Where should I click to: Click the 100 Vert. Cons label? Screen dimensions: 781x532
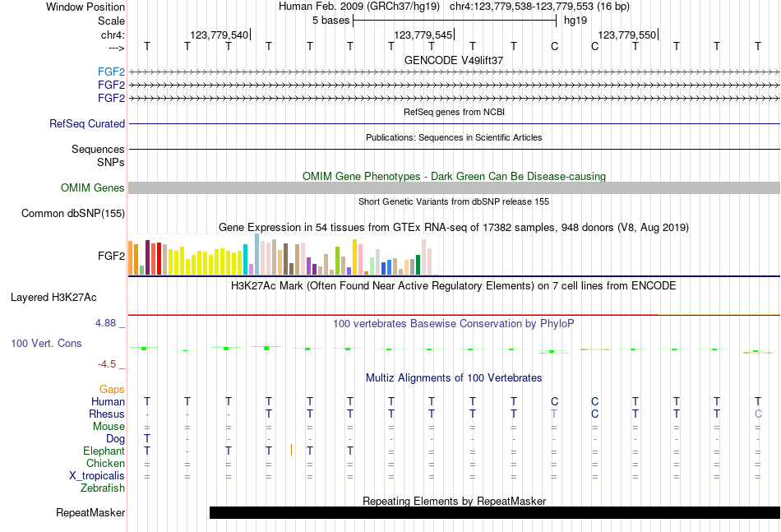point(46,343)
